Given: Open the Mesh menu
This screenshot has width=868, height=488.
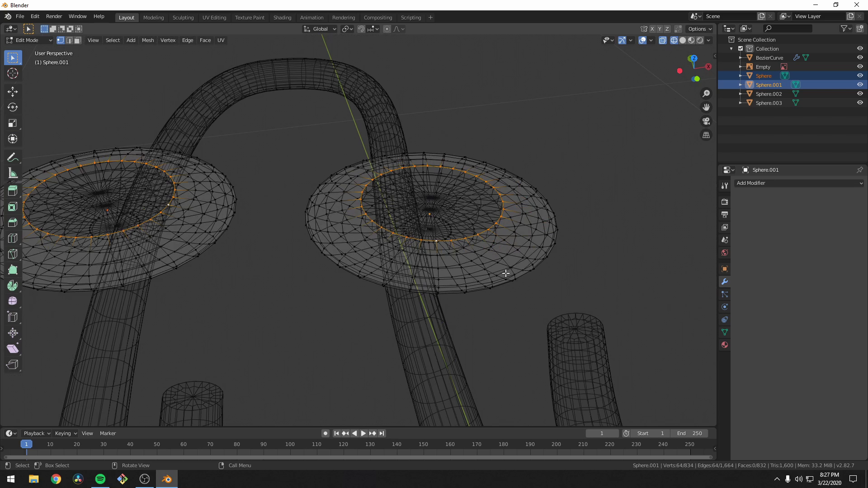Looking at the screenshot, I should tap(148, 40).
